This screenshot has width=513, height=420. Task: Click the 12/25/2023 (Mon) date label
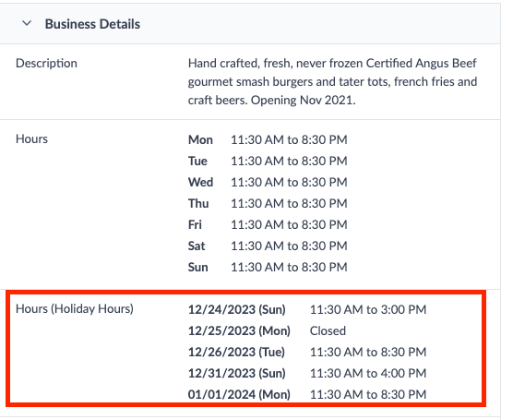(239, 331)
